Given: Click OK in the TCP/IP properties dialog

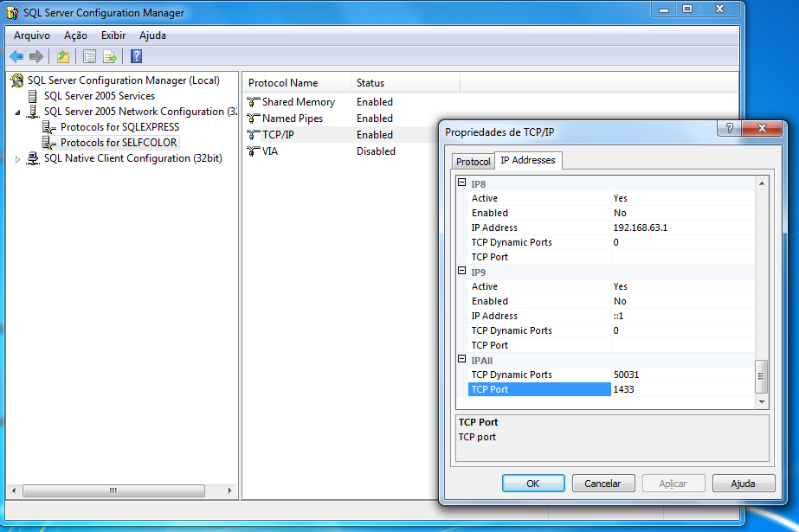Looking at the screenshot, I should pos(533,484).
